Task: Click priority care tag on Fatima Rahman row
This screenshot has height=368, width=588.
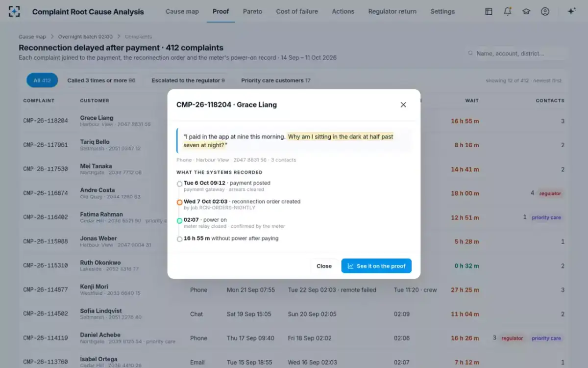Action: tap(546, 217)
